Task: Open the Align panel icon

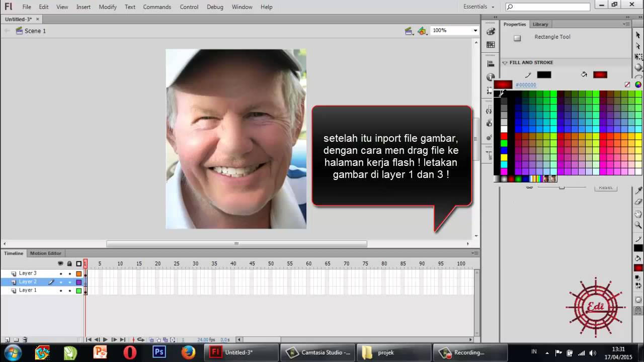Action: 491,64
